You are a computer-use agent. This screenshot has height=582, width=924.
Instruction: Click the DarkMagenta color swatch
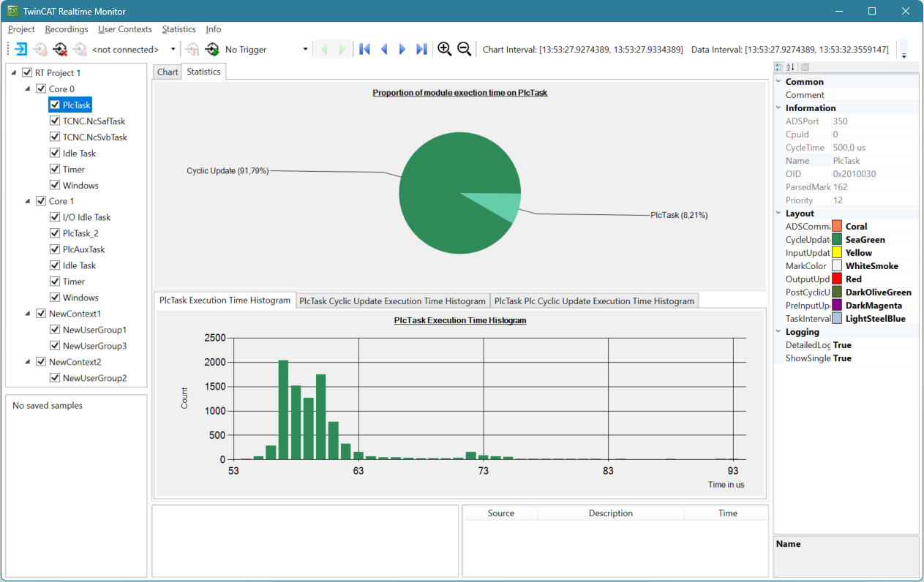837,306
